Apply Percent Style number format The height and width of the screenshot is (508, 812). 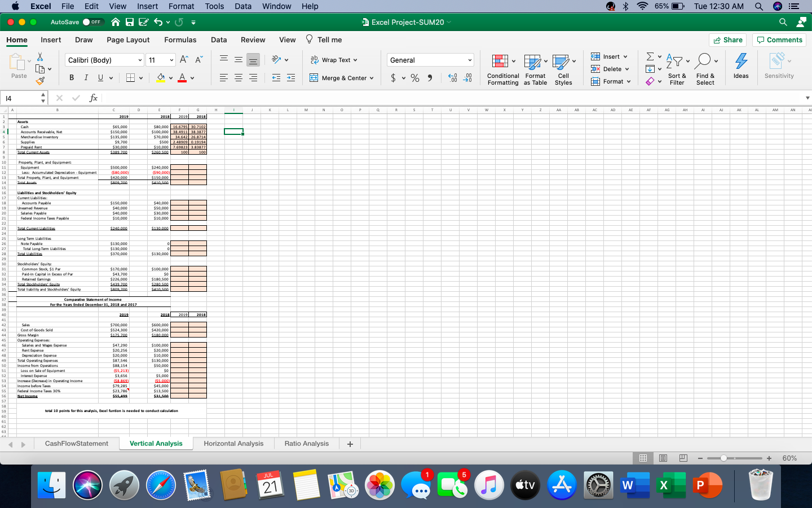(x=415, y=78)
